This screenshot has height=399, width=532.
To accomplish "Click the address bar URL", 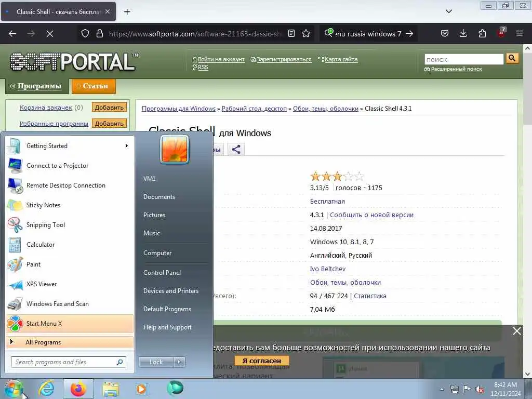I will (x=195, y=34).
